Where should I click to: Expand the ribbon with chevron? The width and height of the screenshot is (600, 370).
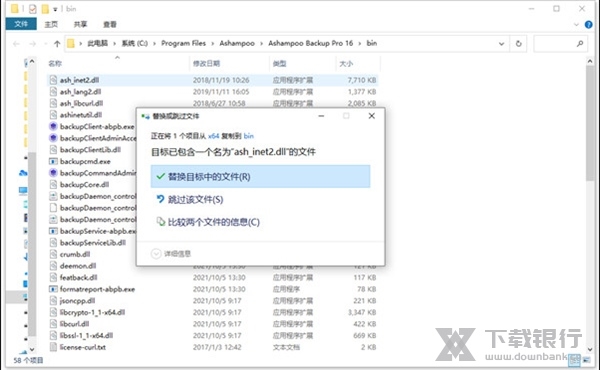576,24
